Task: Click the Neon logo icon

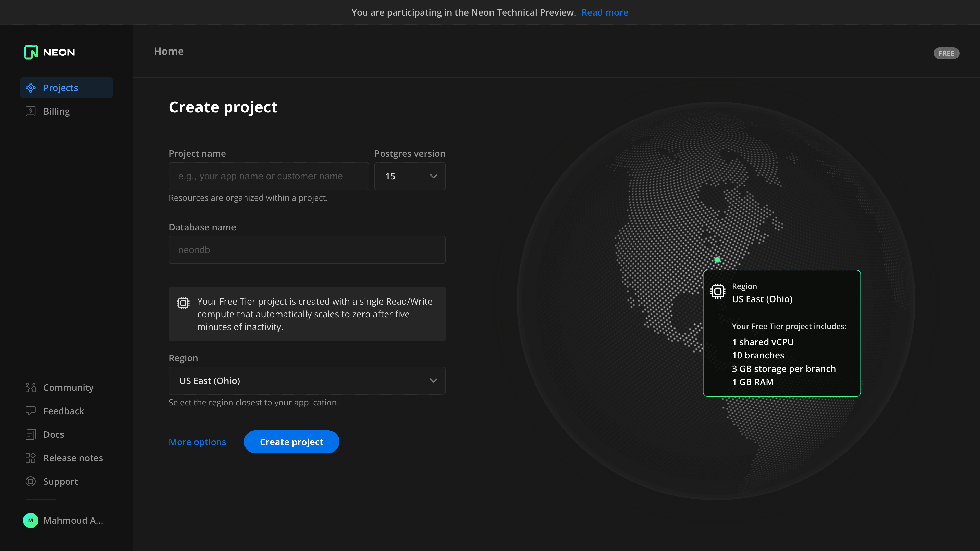Action: (31, 52)
